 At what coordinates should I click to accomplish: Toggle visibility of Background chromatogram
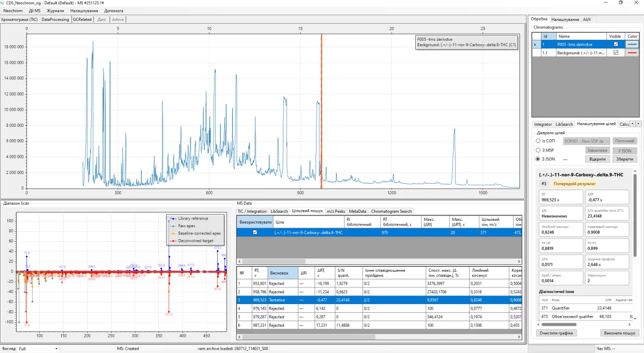coord(616,53)
